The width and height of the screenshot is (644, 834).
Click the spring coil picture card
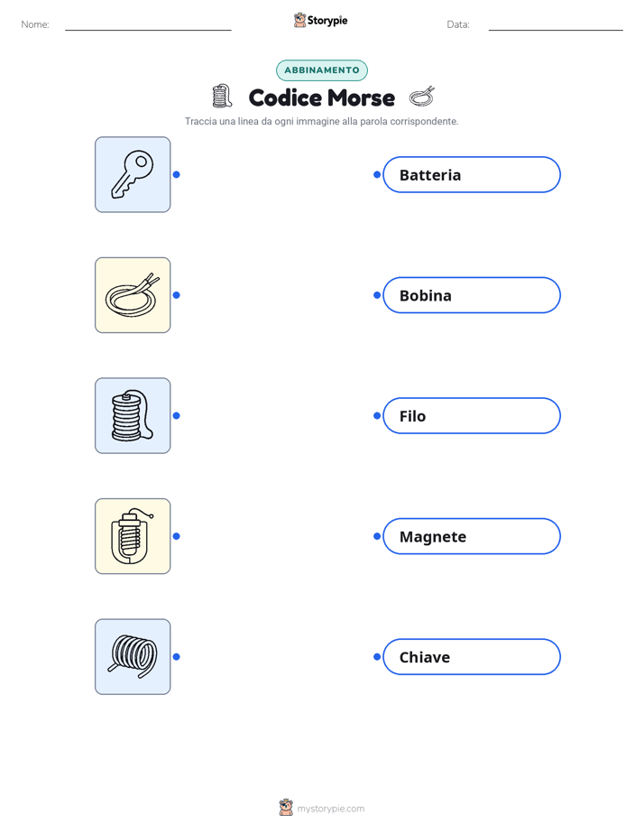[x=133, y=656]
